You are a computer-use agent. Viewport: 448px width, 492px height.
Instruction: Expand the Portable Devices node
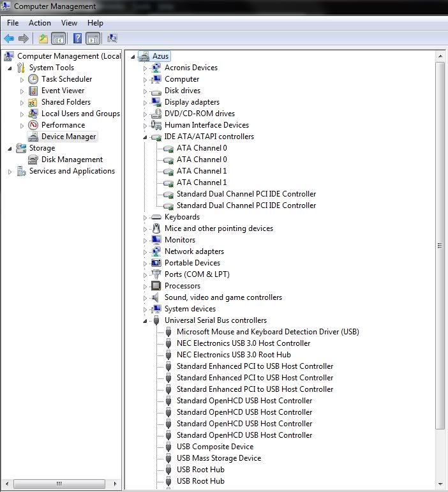click(x=145, y=264)
